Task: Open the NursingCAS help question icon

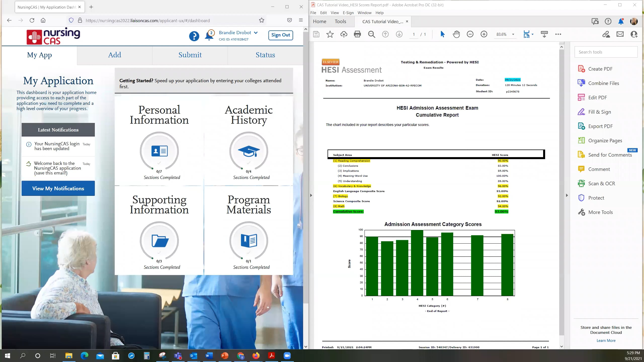Action: pyautogui.click(x=194, y=36)
